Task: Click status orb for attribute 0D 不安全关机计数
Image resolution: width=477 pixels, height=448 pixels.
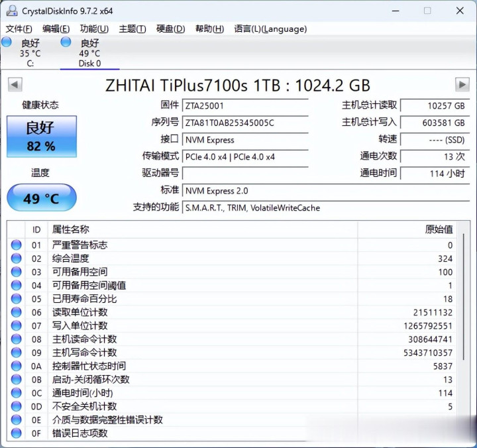Action: click(17, 406)
